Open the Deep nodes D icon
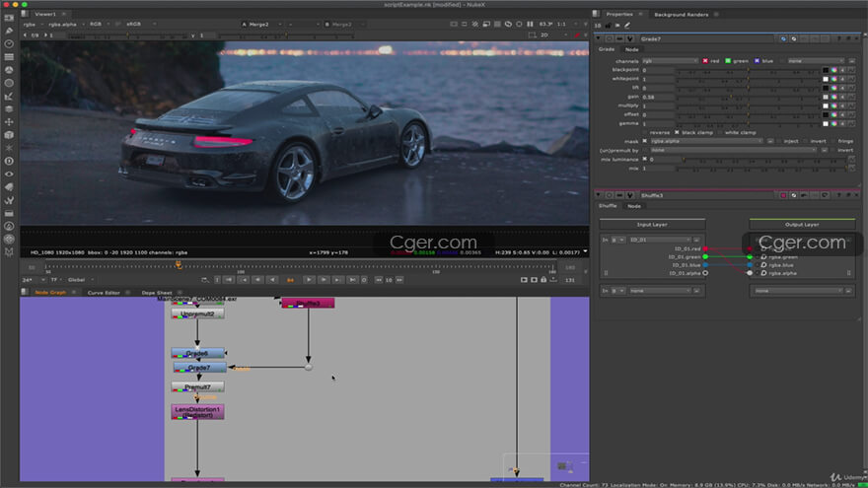 pyautogui.click(x=9, y=161)
